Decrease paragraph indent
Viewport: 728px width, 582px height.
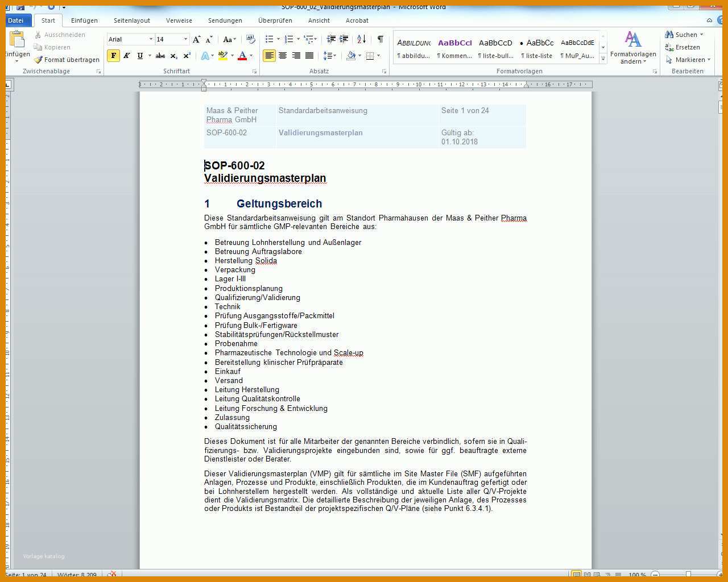coord(331,39)
